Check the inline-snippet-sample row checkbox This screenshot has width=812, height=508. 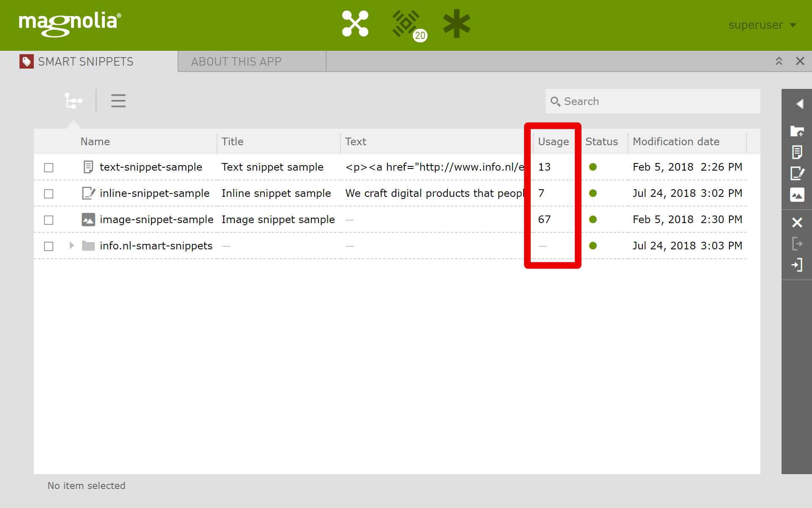(x=49, y=194)
